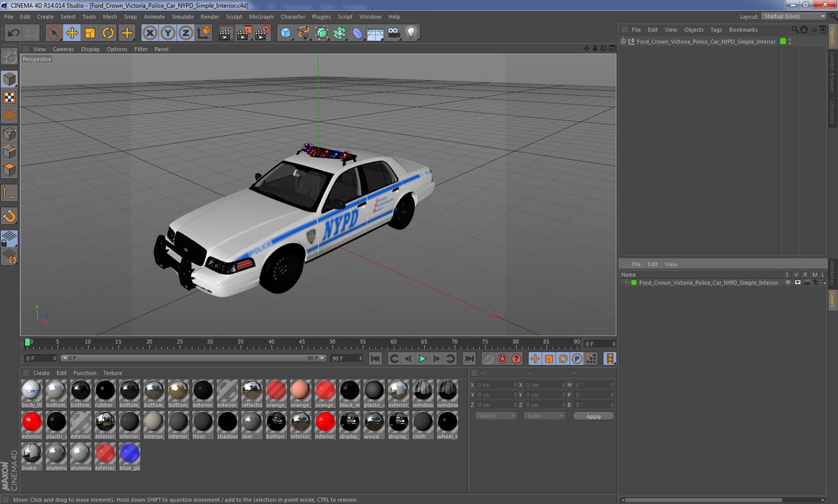The width and height of the screenshot is (838, 504).
Task: Add a generator NURBS object
Action: pyautogui.click(x=322, y=33)
